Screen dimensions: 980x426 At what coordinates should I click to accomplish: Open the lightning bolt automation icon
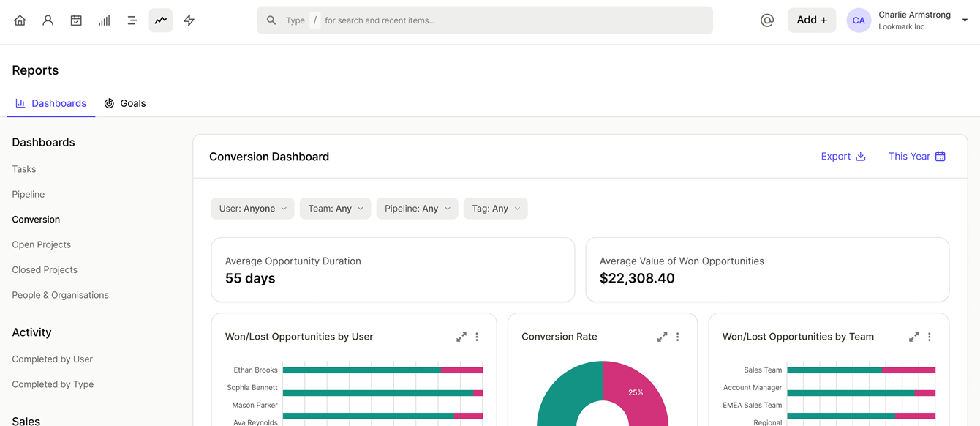coord(189,20)
